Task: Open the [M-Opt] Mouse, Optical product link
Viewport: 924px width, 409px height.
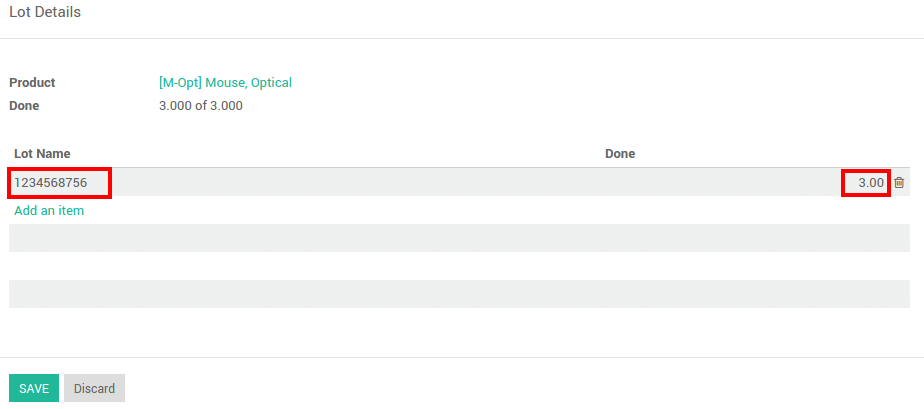Action: coord(225,83)
